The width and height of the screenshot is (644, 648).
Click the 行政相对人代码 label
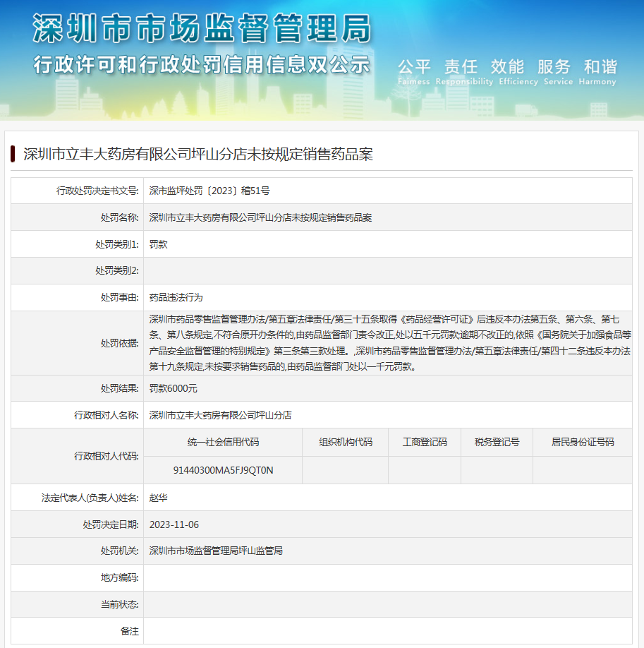tap(107, 456)
